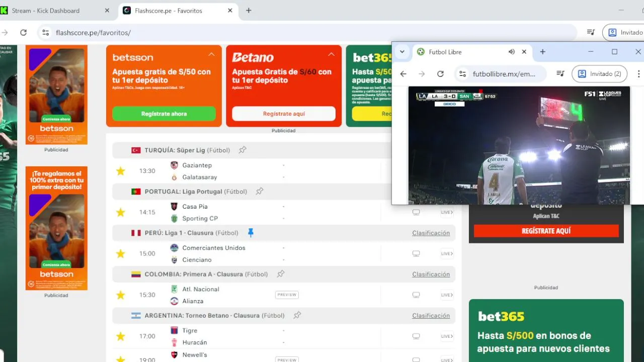This screenshot has height=362, width=644.
Task: Open Invitado (2) profile menu
Action: click(600, 73)
